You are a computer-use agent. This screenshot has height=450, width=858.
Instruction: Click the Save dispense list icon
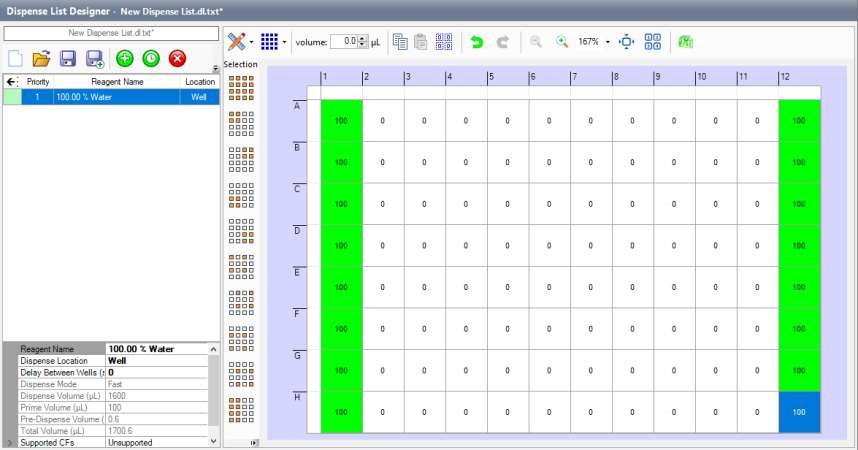[x=69, y=59]
